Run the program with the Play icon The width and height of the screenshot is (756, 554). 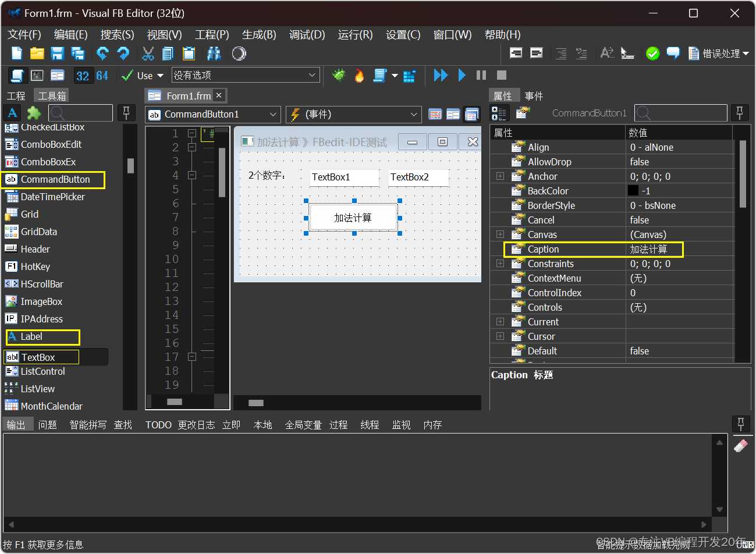pyautogui.click(x=462, y=75)
